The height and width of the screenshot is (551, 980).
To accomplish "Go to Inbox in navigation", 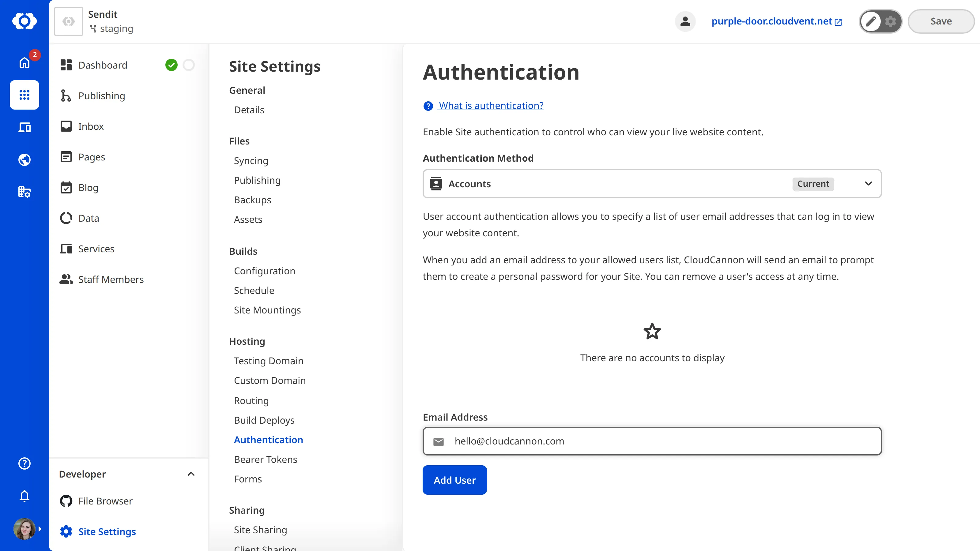I will pos(91,126).
